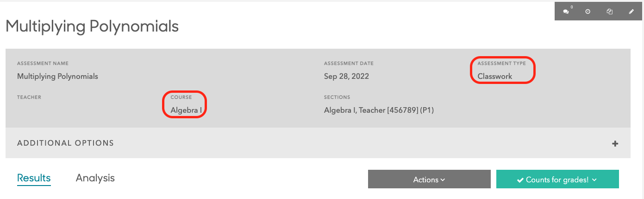Click the comment count badge showing 0
The image size is (644, 199).
(572, 7)
